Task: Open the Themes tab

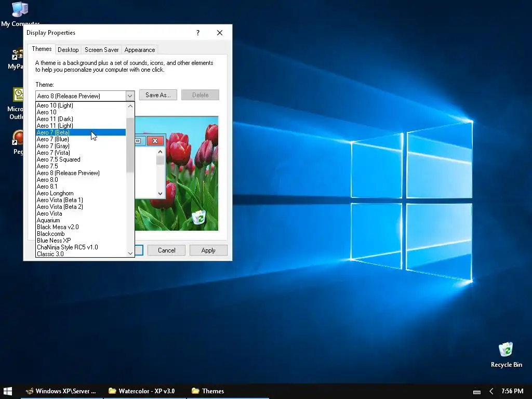Action: [x=42, y=49]
